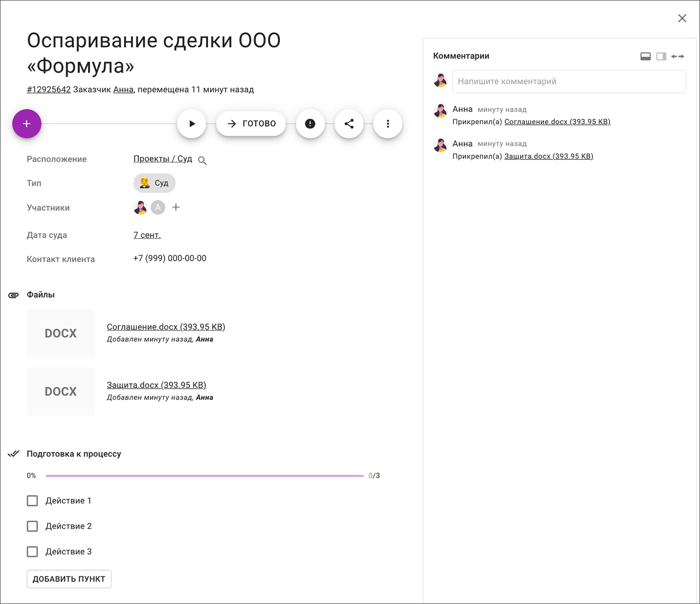Start the task timer with play button
The height and width of the screenshot is (604, 700).
(x=191, y=124)
